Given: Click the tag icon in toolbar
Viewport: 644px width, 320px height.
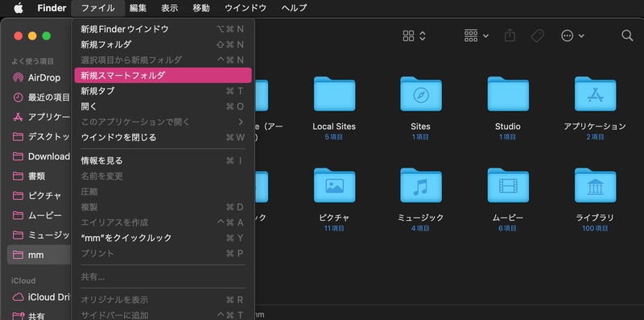Looking at the screenshot, I should (x=537, y=35).
